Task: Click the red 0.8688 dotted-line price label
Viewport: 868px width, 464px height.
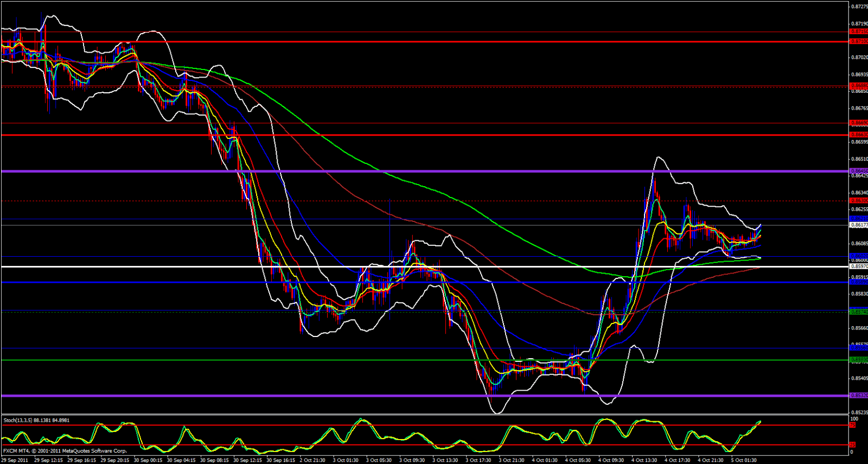Action: [858, 86]
